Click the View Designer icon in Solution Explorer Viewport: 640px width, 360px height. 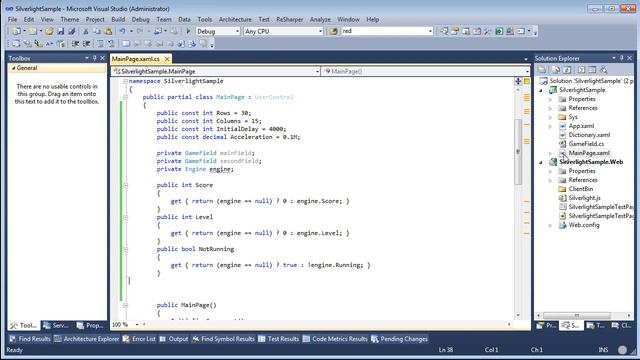(592, 70)
